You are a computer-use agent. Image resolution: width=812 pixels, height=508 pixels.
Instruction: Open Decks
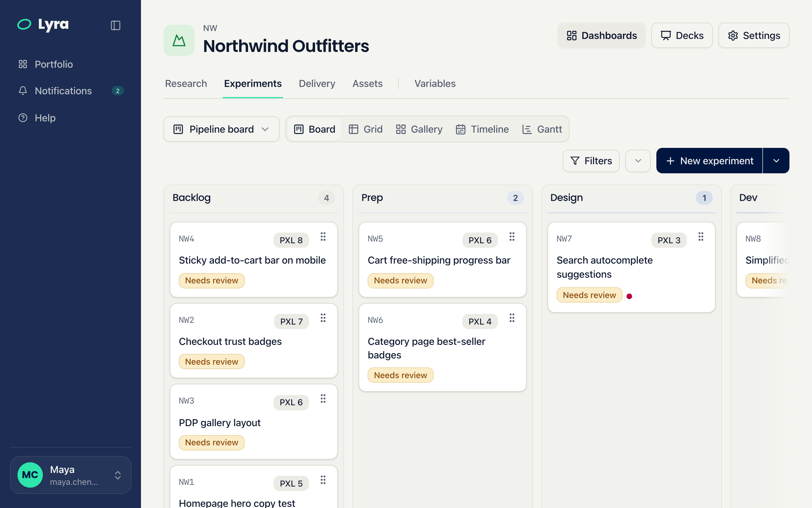click(682, 35)
